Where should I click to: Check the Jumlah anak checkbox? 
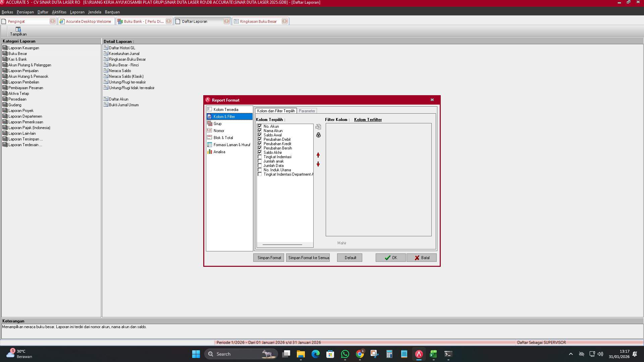point(260,161)
